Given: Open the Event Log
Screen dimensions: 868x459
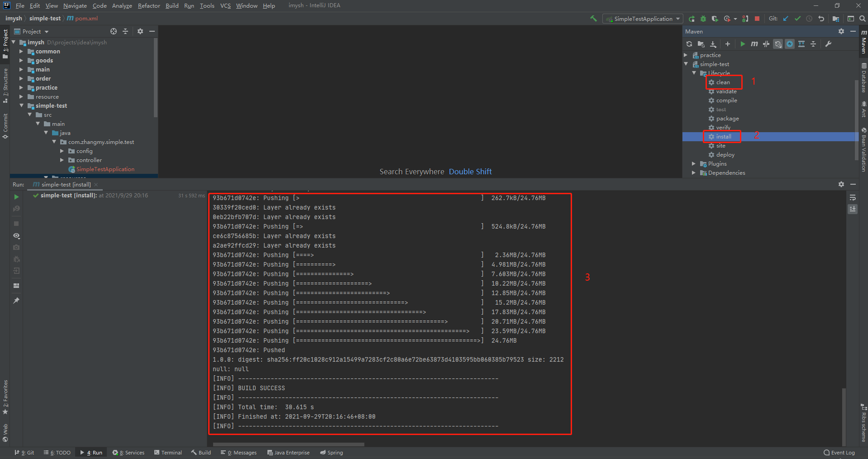Looking at the screenshot, I should (839, 453).
